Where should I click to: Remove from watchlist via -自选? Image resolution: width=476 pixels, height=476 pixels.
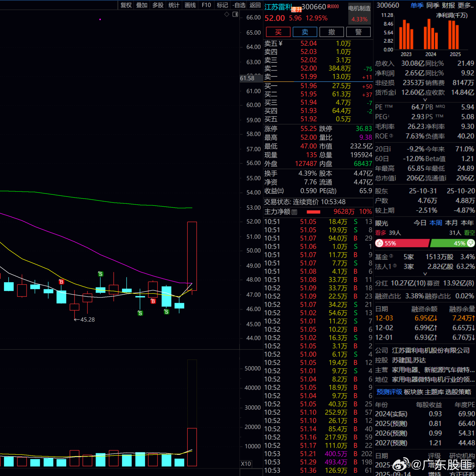239,5
